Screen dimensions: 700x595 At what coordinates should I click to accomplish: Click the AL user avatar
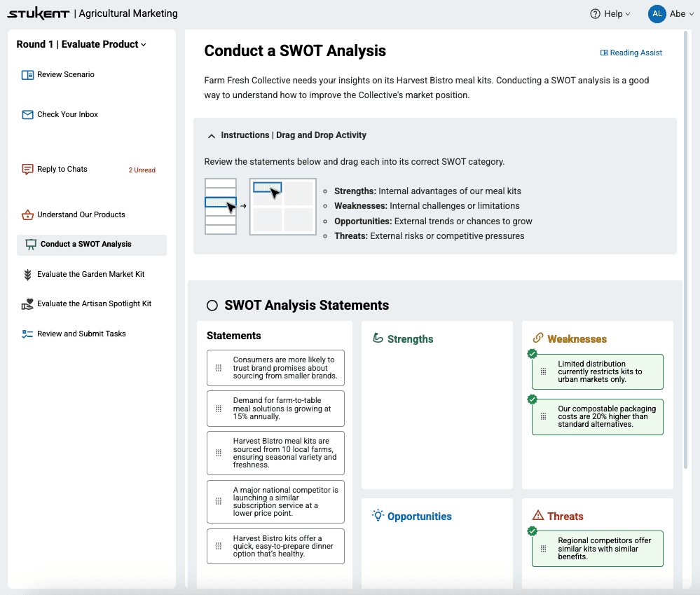click(x=657, y=14)
